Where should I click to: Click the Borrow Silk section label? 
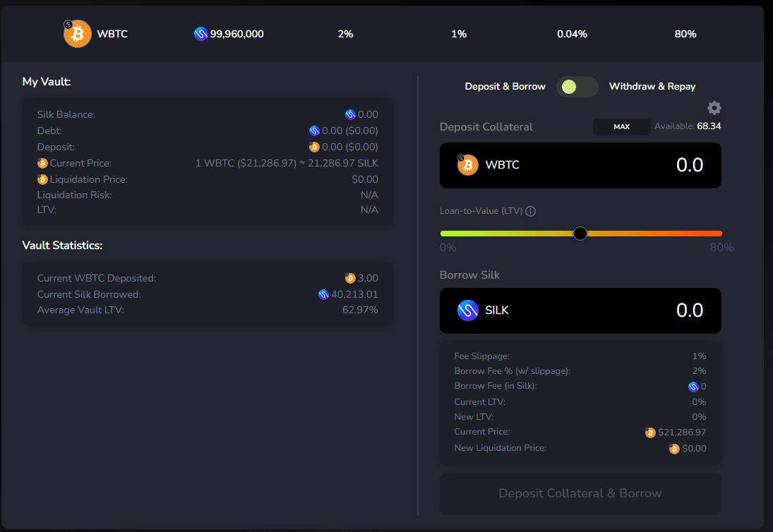tap(469, 275)
